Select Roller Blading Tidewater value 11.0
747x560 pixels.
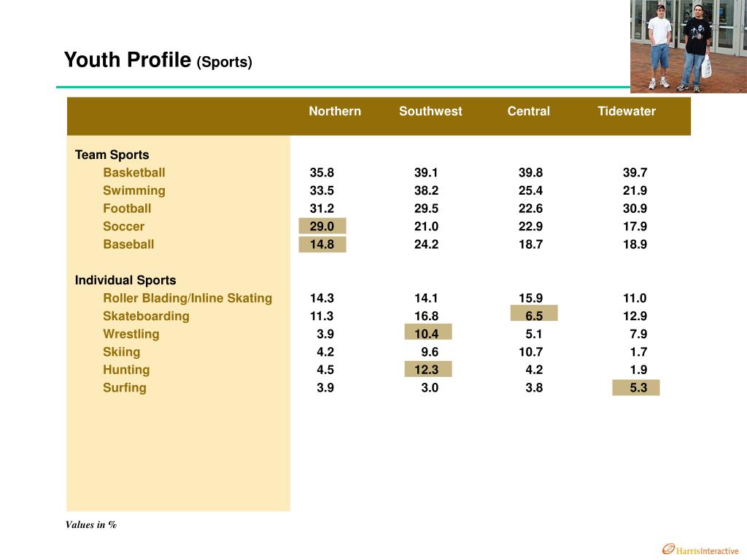[x=635, y=298]
